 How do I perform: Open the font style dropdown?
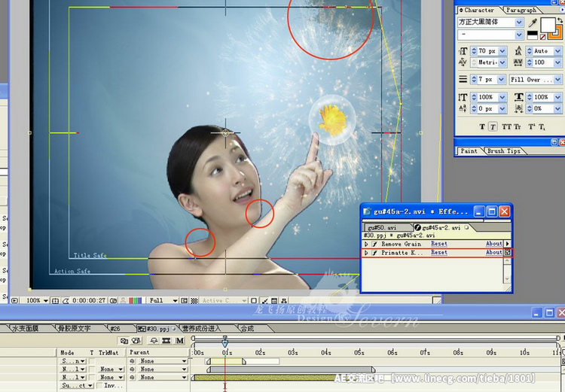pyautogui.click(x=519, y=35)
